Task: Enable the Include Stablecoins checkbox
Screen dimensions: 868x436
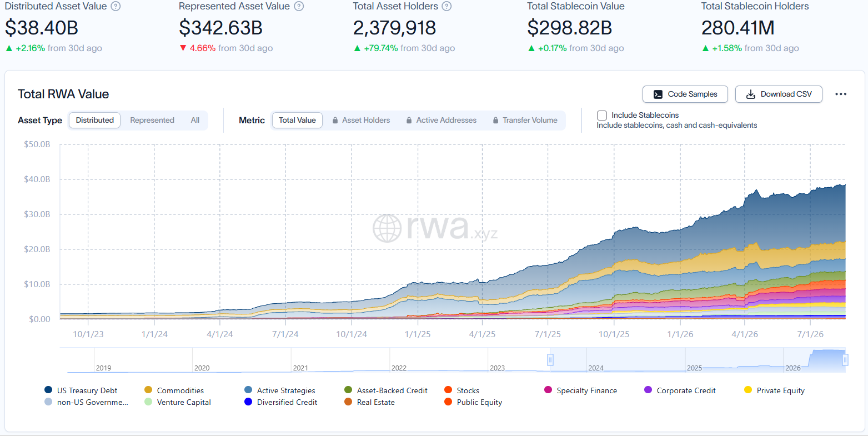Action: [602, 116]
